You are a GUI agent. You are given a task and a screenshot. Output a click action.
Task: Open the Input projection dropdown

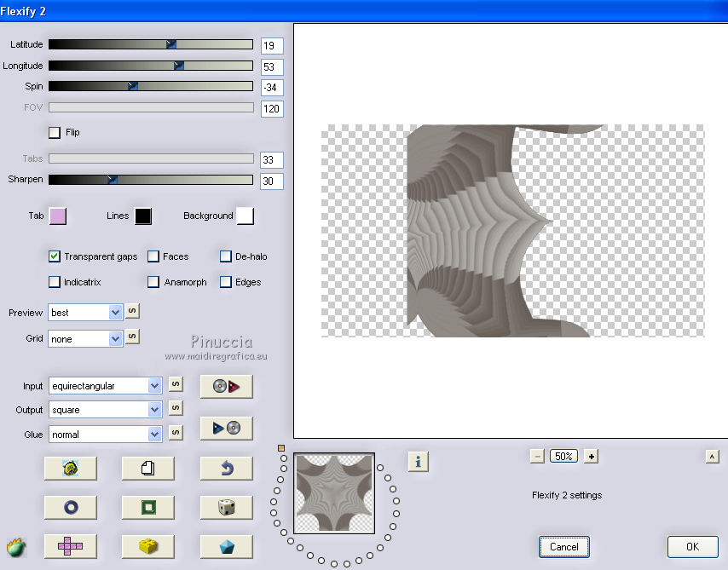click(x=106, y=386)
